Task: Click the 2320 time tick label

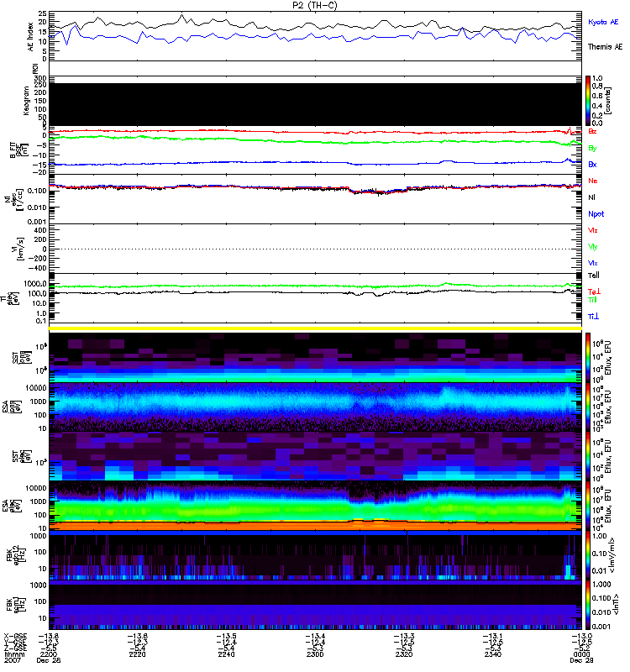Action: pos(404,654)
